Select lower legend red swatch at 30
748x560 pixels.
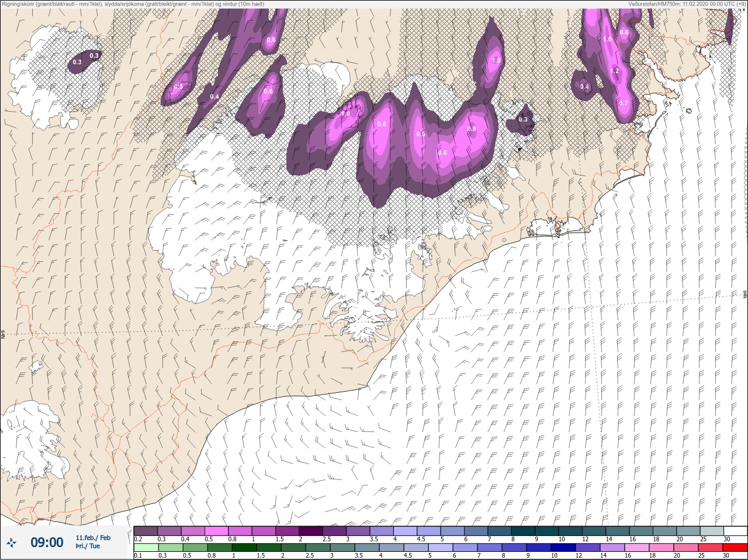coord(735,548)
